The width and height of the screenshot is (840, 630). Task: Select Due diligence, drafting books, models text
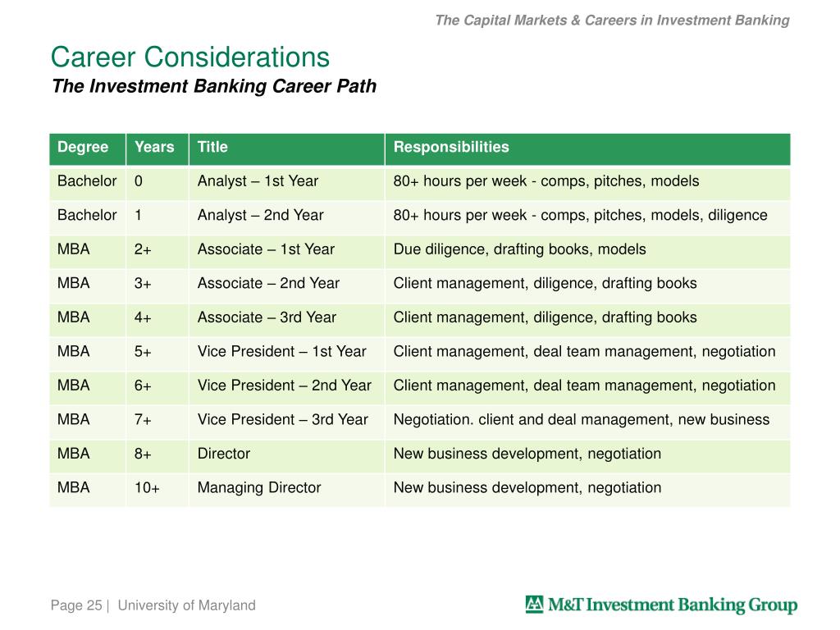click(x=519, y=249)
